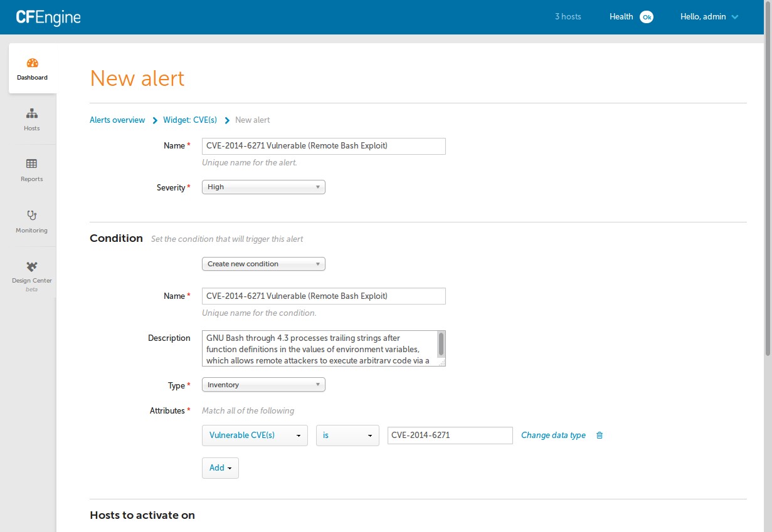The width and height of the screenshot is (772, 532).
Task: Open the Hello, admin user menu
Action: 709,16
